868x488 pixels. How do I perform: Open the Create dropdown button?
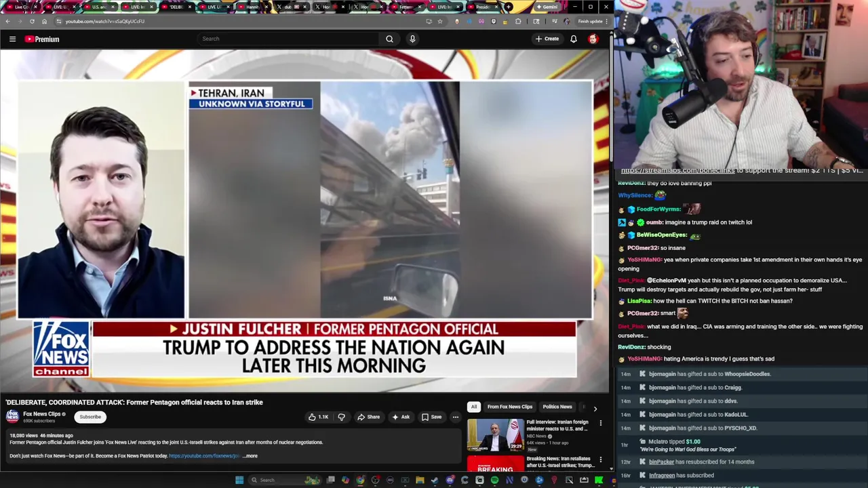[547, 39]
